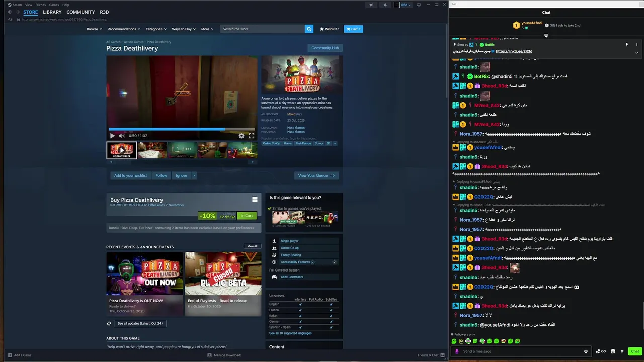The width and height of the screenshot is (644, 362).
Task: Open the Games menu
Action: pyautogui.click(x=54, y=5)
